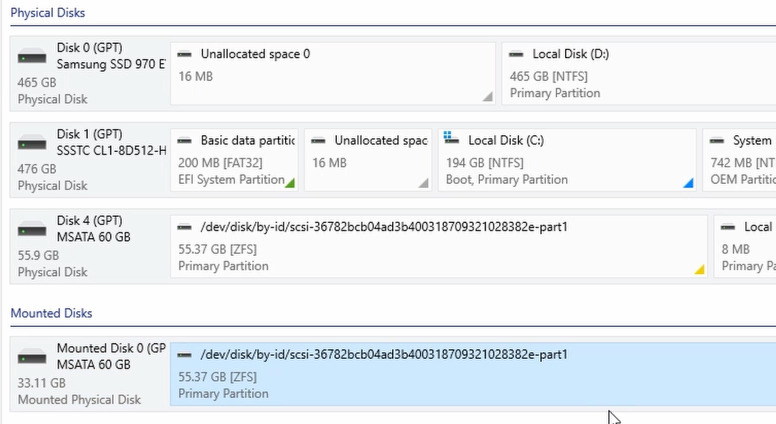This screenshot has height=424, width=776.
Task: Click the Windows logo icon of Local Disk (C:)
Action: (x=451, y=138)
